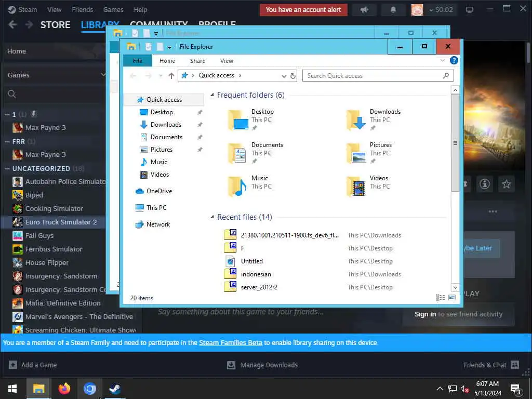This screenshot has height=399, width=532.
Task: Collapse Frequent folders section
Action: (212, 95)
